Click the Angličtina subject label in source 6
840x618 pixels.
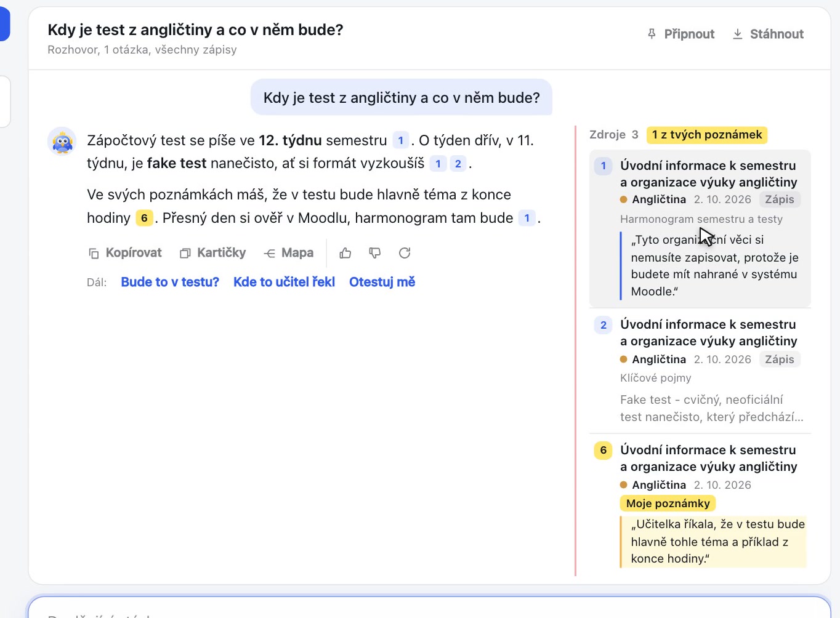(x=659, y=485)
